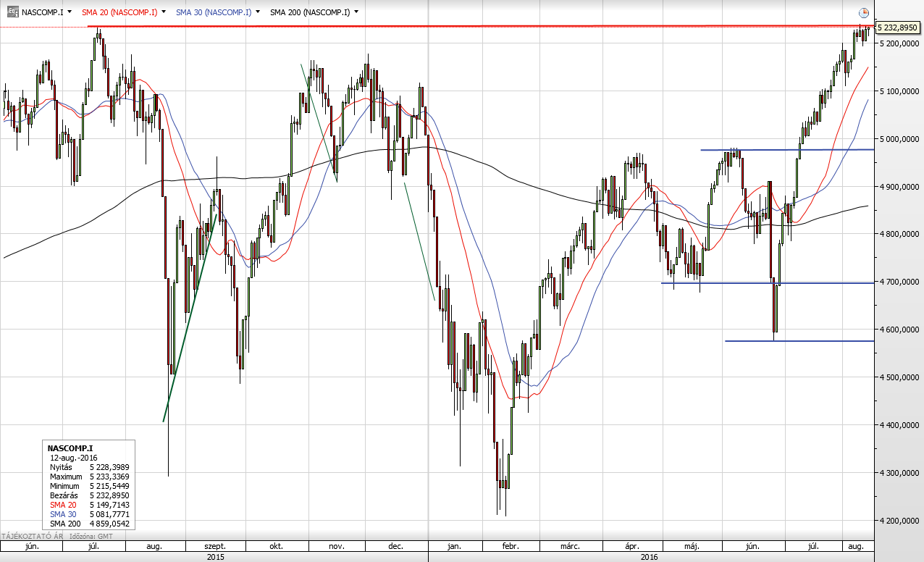The image size is (924, 562).
Task: Click the 4 400,0000 price axis label
Action: click(x=898, y=425)
